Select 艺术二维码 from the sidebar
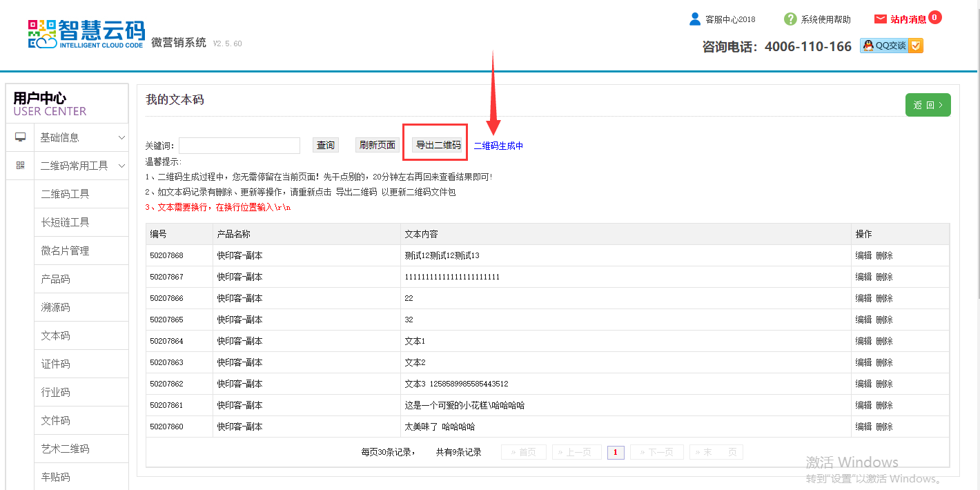This screenshot has width=980, height=490. pyautogui.click(x=66, y=449)
